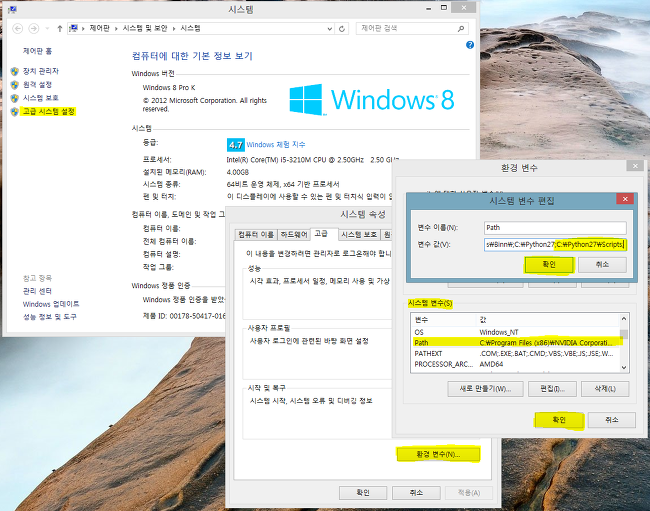
Task: Go to 제어판 홈
Action: click(37, 51)
